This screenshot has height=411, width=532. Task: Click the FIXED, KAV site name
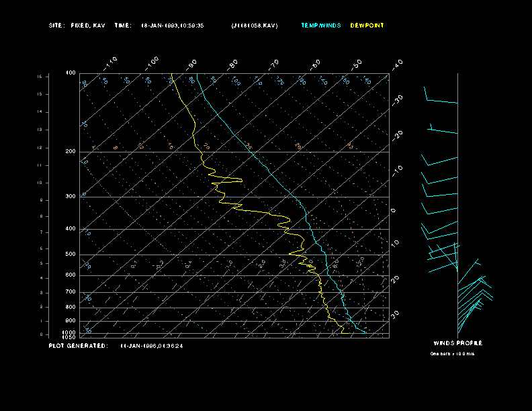pyautogui.click(x=88, y=26)
